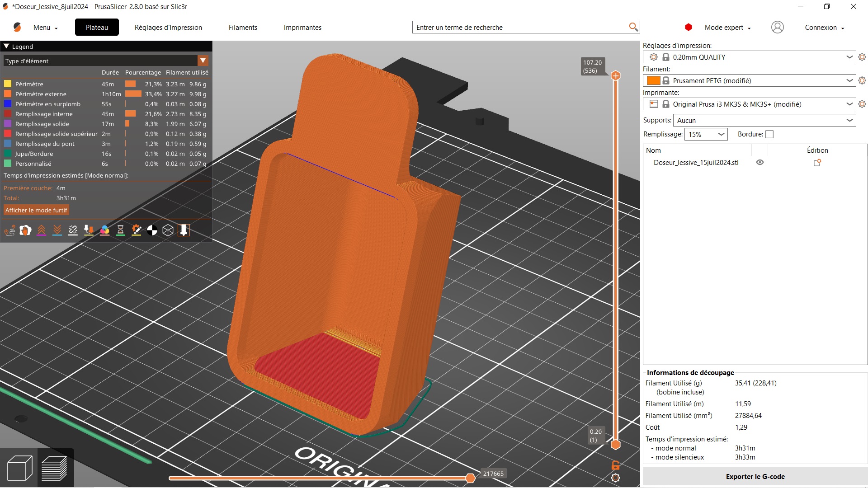Toggle travel moves display icon
The height and width of the screenshot is (488, 868).
9,230
